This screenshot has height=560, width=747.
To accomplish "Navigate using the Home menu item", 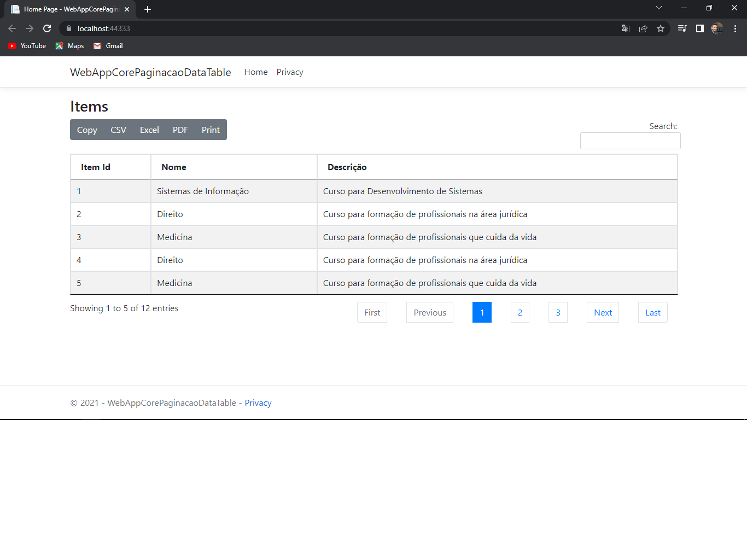I will pos(255,72).
